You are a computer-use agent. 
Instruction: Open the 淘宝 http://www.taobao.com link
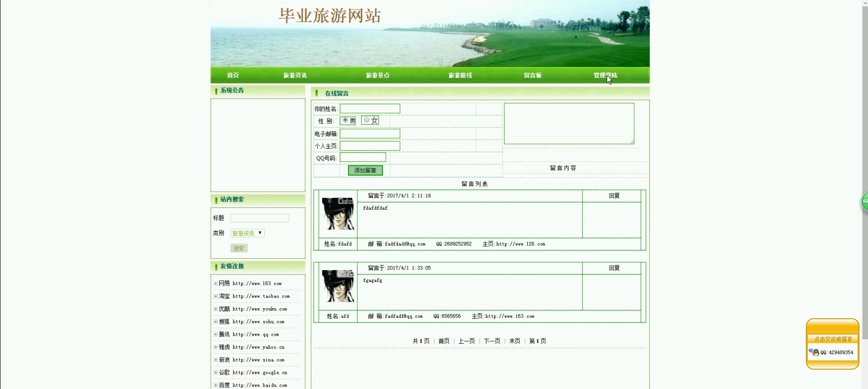coord(254,296)
